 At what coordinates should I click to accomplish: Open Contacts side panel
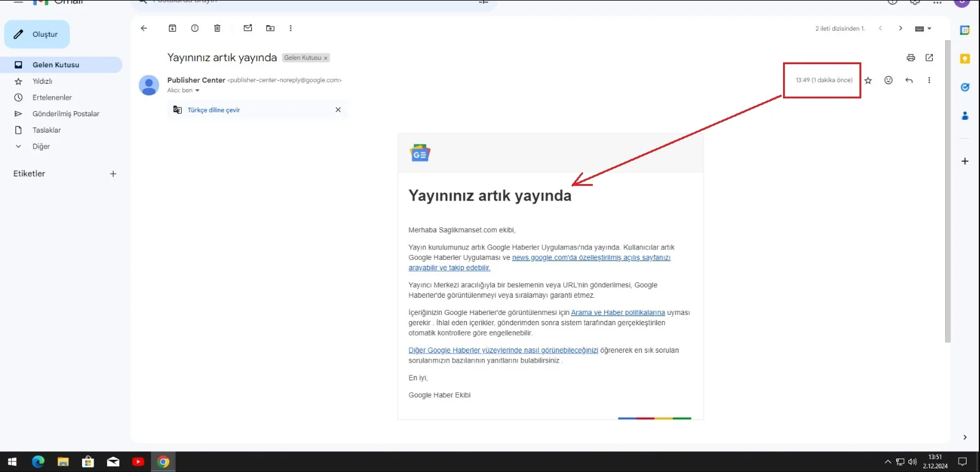click(x=965, y=116)
